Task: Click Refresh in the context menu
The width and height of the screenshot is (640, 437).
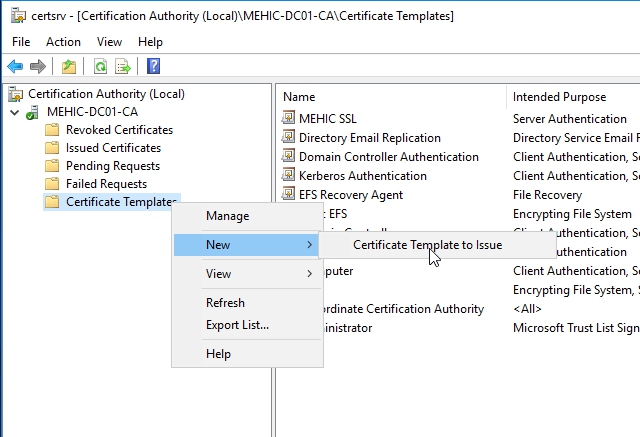Action: pyautogui.click(x=225, y=303)
